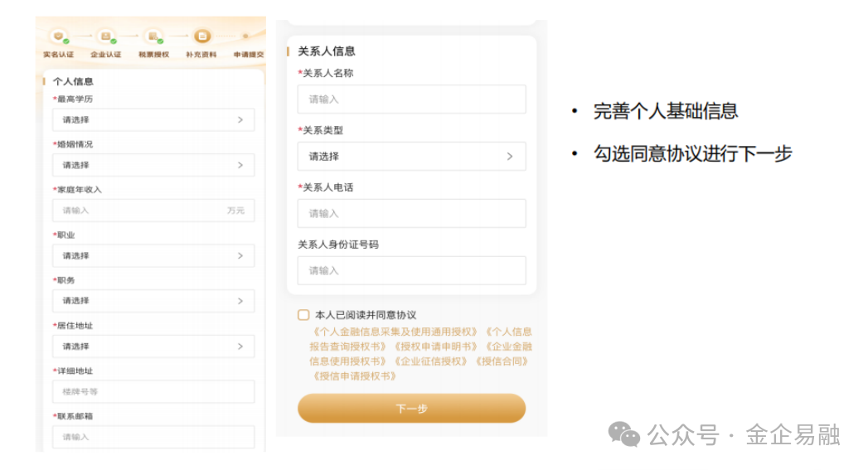Click the 申请提交 step dot
The width and height of the screenshot is (868, 470).
(x=245, y=36)
